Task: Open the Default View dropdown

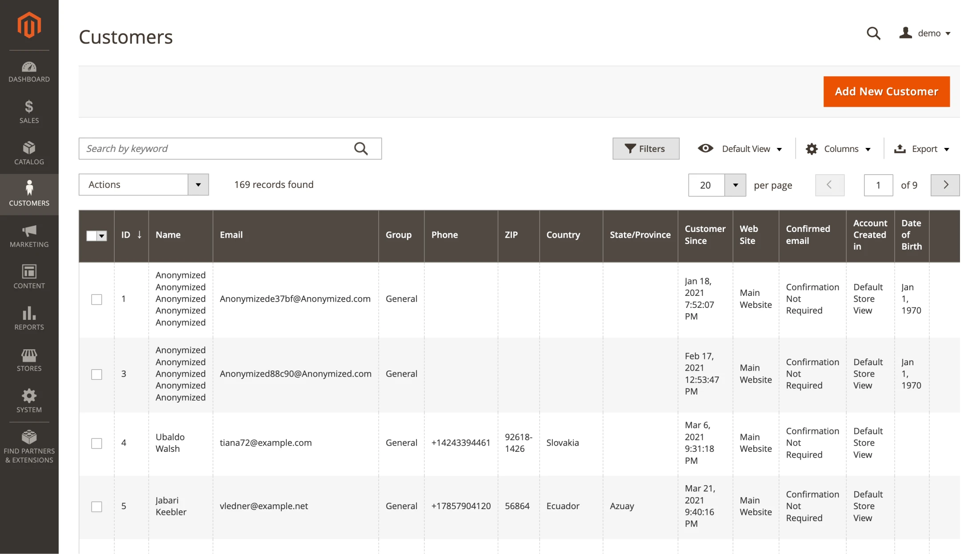Action: (x=739, y=148)
